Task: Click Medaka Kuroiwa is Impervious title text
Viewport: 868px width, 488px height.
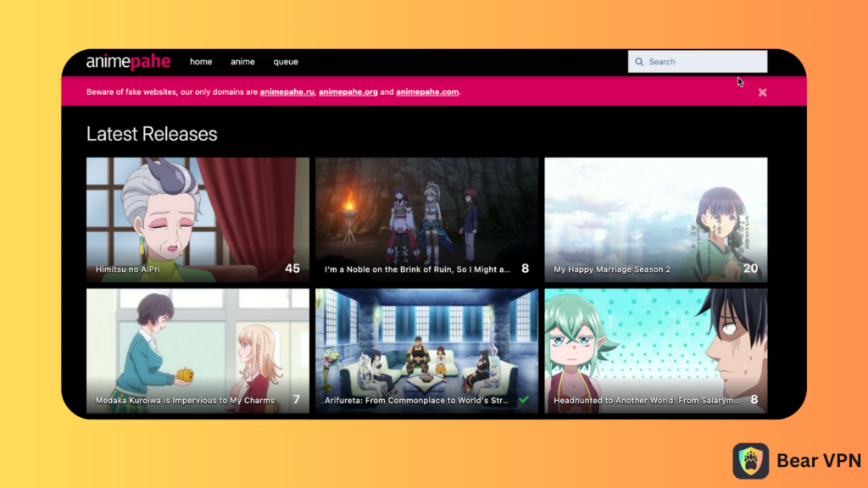Action: tap(185, 401)
